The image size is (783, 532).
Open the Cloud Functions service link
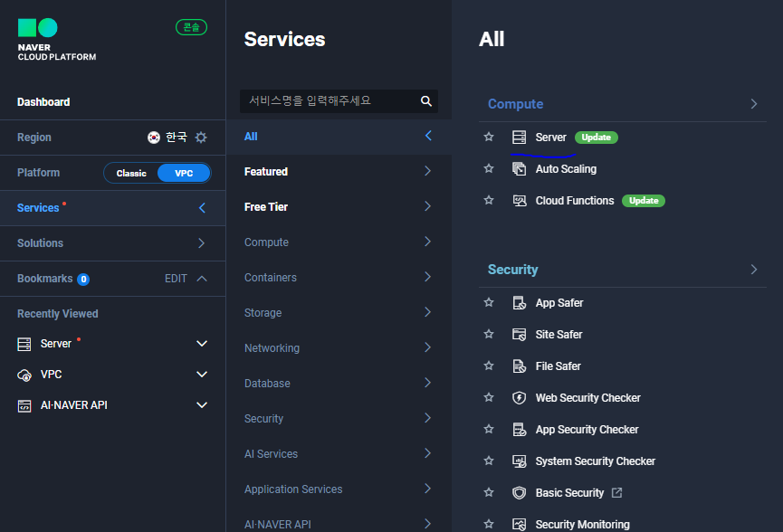(x=575, y=201)
